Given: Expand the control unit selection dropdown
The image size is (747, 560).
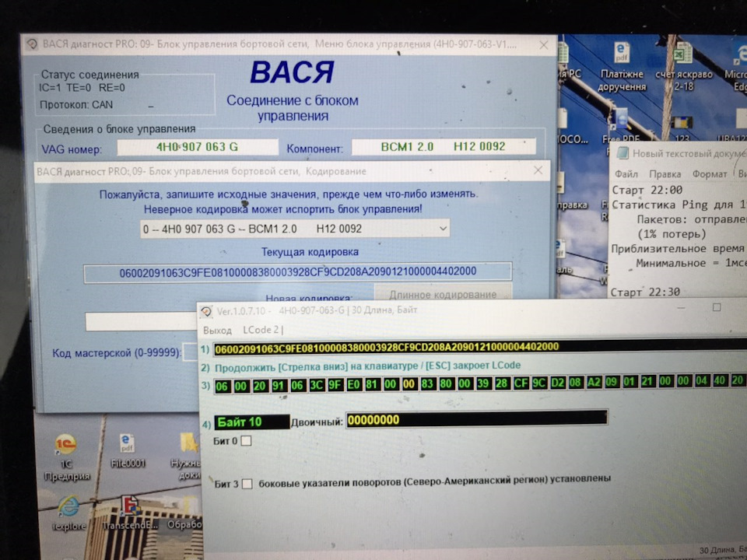Looking at the screenshot, I should click(443, 229).
